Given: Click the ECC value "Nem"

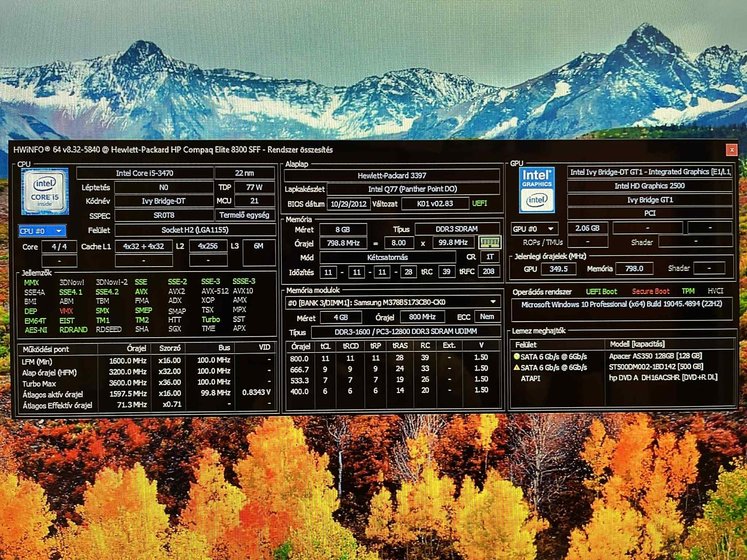Looking at the screenshot, I should pyautogui.click(x=487, y=317).
